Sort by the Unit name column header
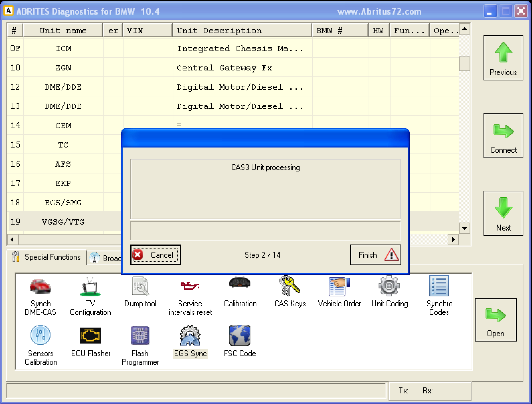Image resolution: width=532 pixels, height=404 pixels. (x=63, y=31)
